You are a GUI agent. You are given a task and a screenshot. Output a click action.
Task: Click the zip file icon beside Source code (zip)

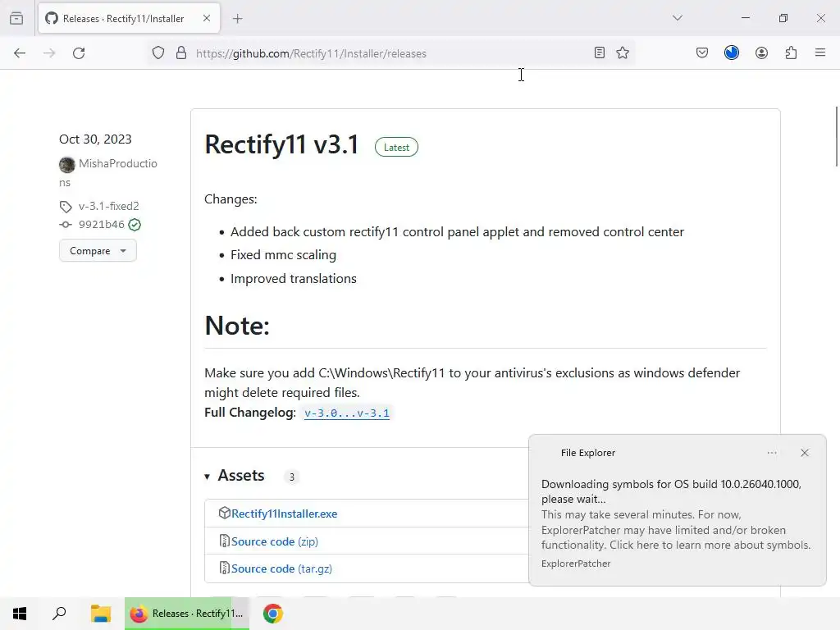pyautogui.click(x=225, y=541)
